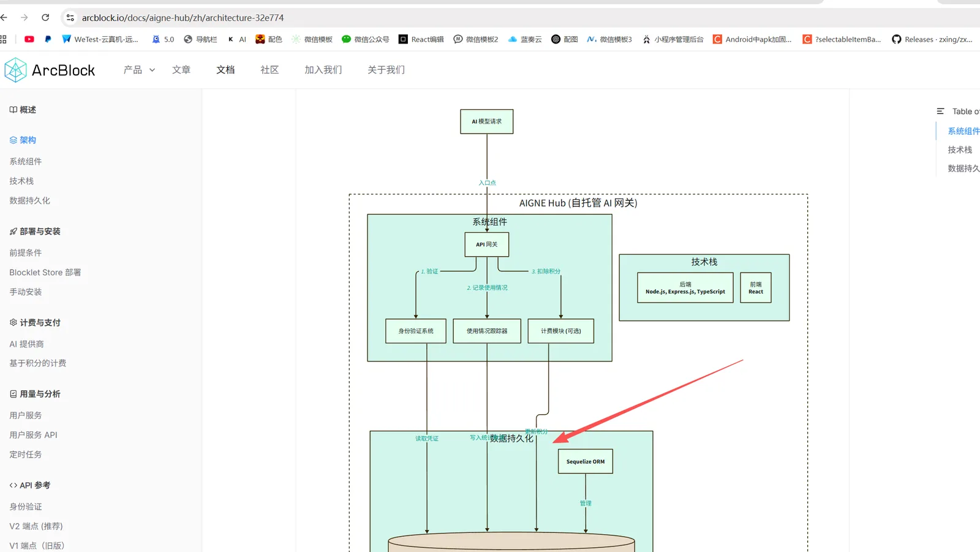Open the 微信模板2 bookmark
The image size is (980, 552).
[x=476, y=39]
